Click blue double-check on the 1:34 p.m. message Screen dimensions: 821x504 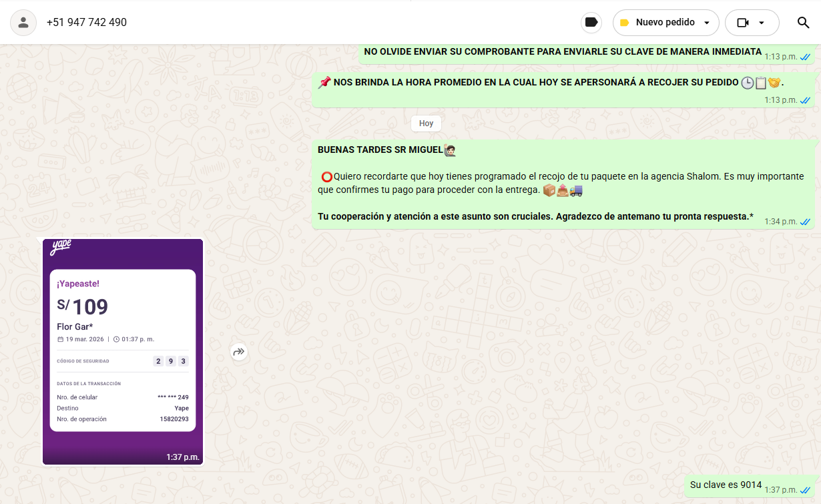(x=805, y=222)
